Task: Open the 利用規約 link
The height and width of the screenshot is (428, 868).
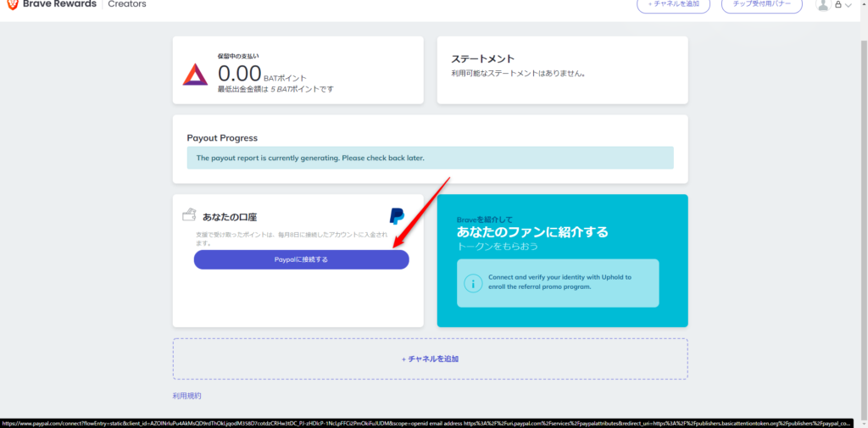Action: point(186,396)
